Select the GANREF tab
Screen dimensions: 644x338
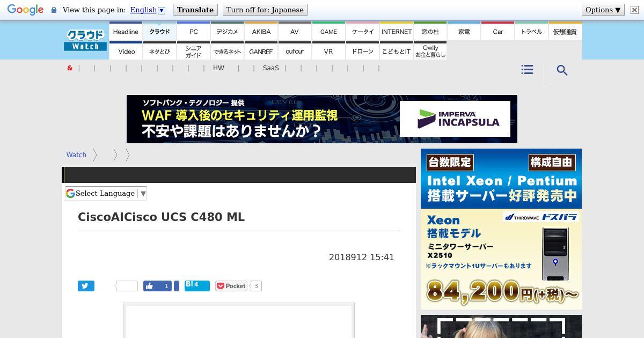tap(261, 52)
